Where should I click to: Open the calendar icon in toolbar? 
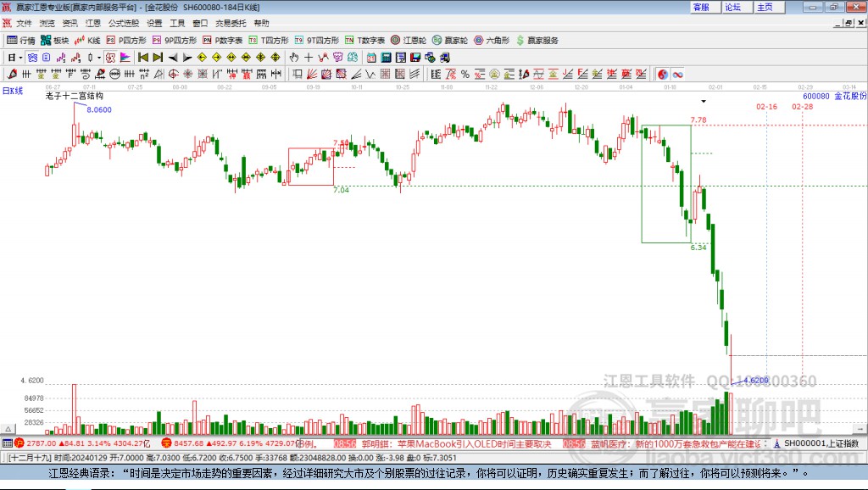(x=371, y=58)
